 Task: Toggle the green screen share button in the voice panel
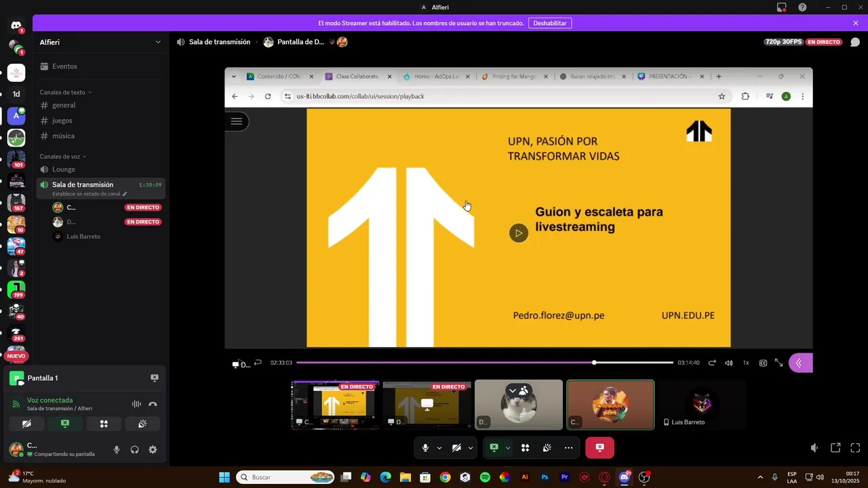click(x=65, y=424)
